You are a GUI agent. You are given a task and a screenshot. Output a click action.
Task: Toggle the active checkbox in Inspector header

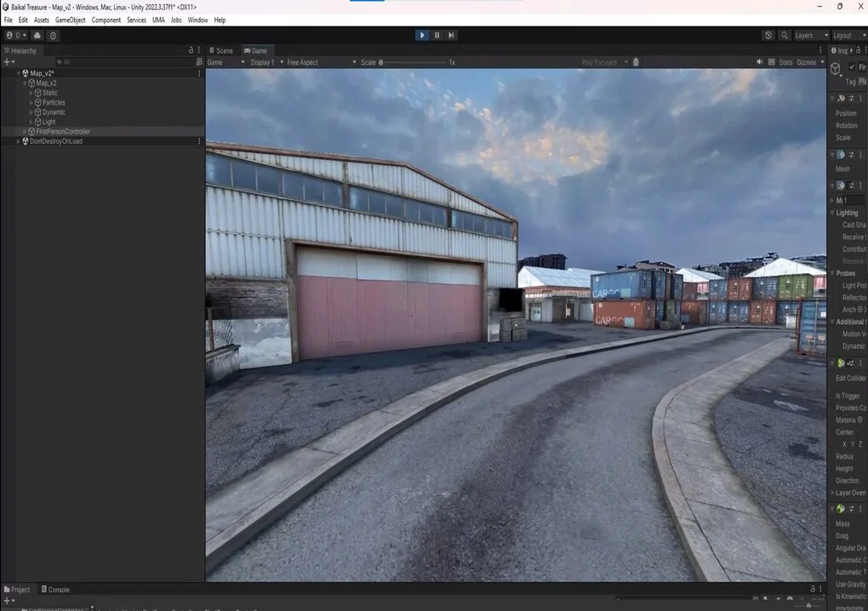tap(850, 68)
